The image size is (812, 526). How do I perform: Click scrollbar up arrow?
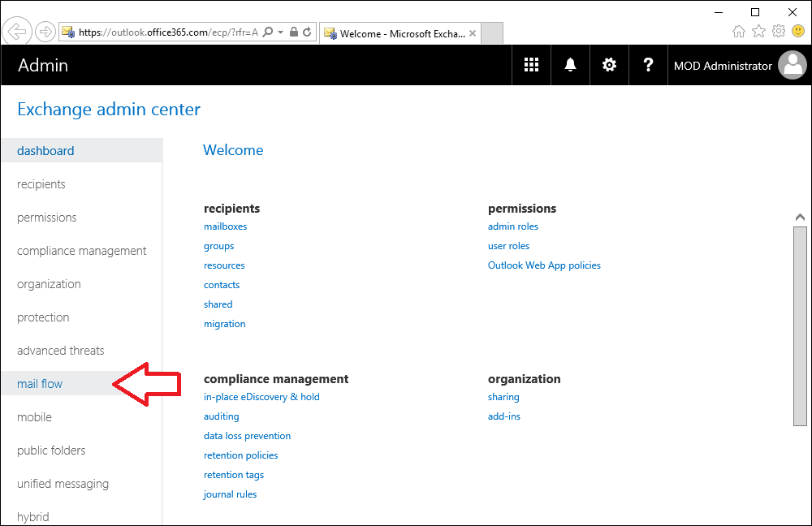[x=800, y=217]
